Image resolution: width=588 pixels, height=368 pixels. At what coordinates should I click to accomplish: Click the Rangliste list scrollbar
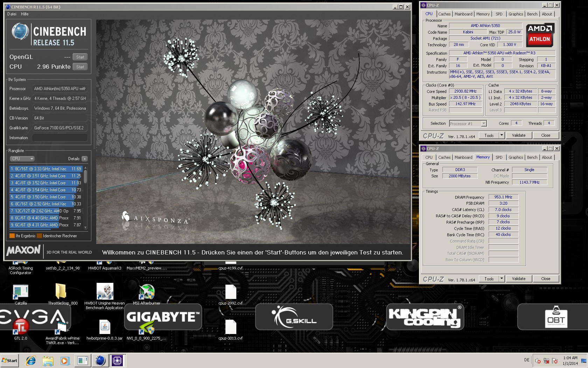coord(85,198)
